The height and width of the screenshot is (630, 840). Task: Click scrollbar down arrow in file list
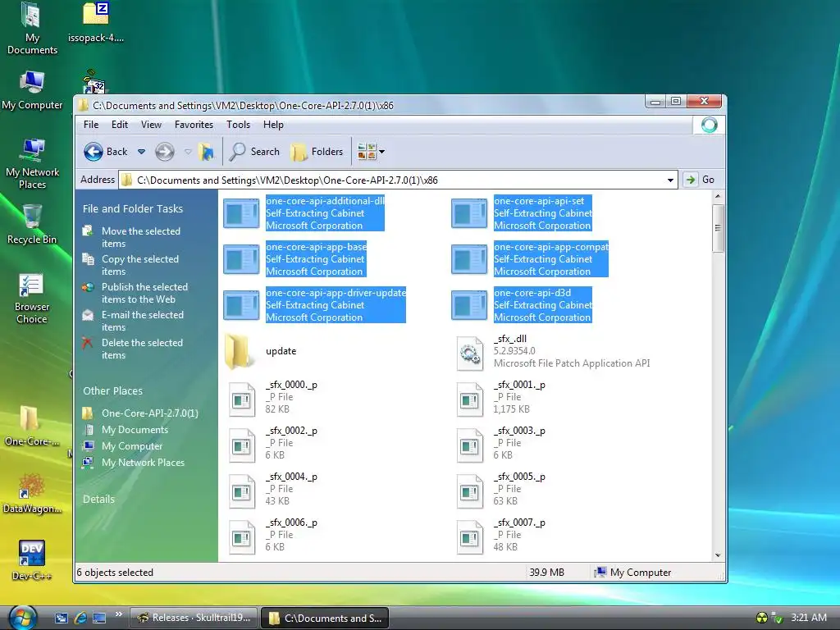pyautogui.click(x=719, y=555)
